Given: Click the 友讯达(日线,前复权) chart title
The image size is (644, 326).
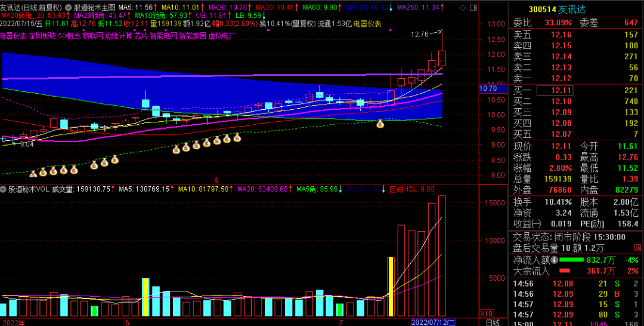Looking at the screenshot, I should (x=31, y=7).
